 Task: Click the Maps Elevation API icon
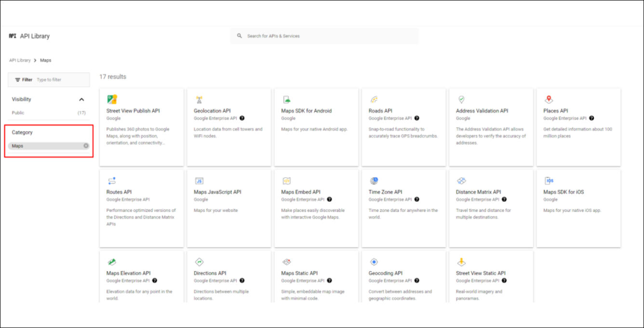[112, 262]
